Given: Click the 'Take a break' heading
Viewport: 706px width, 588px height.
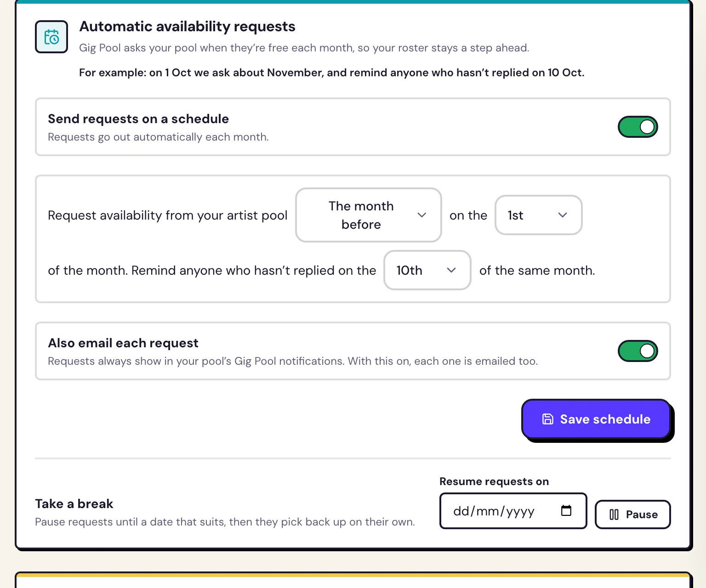Looking at the screenshot, I should pyautogui.click(x=74, y=504).
